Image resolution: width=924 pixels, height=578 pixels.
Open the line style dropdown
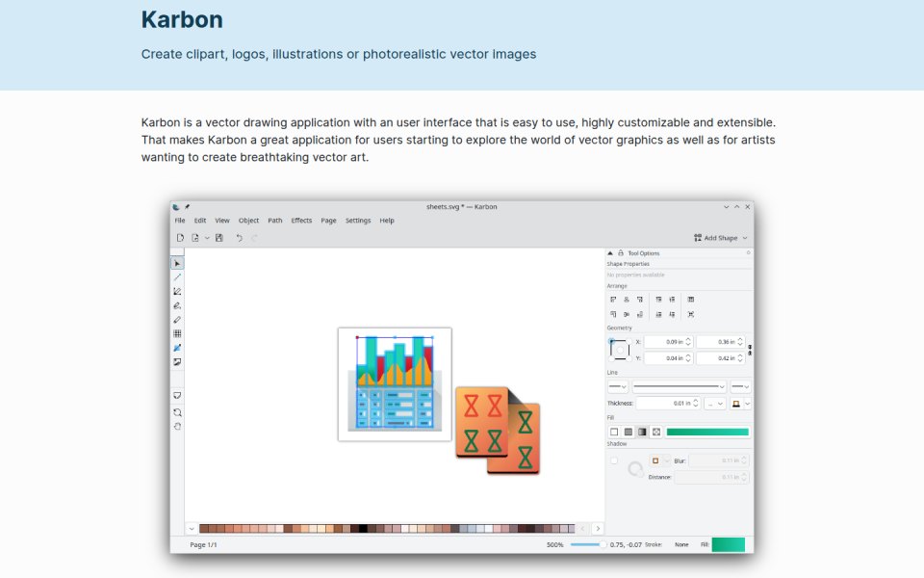click(679, 387)
